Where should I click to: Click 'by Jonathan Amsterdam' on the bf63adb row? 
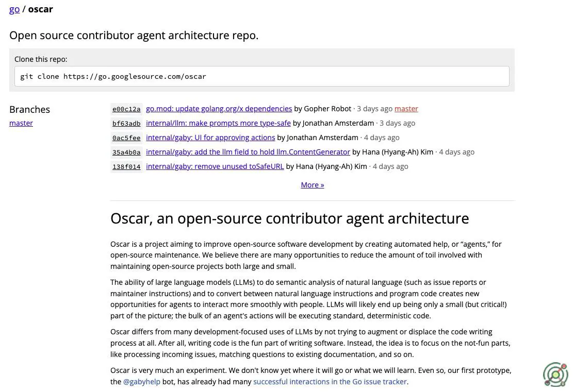point(333,123)
